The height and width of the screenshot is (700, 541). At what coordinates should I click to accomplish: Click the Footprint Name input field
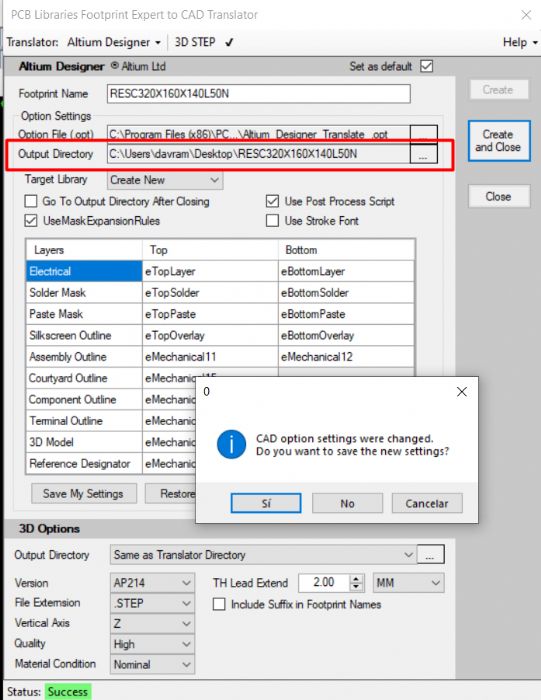258,94
